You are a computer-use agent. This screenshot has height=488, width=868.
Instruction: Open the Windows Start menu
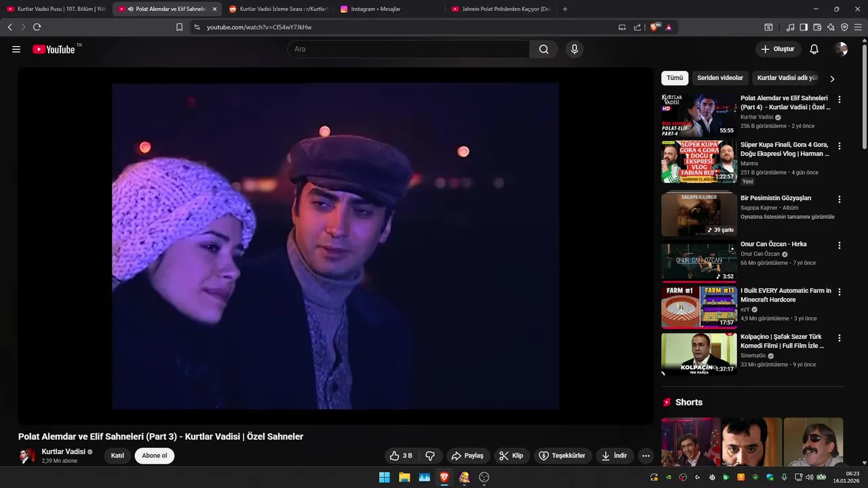384,477
